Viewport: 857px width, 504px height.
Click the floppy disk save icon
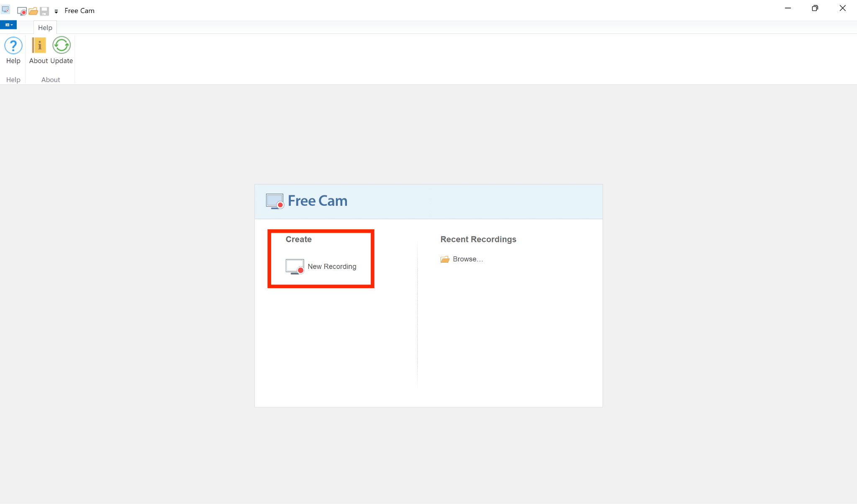click(x=44, y=11)
